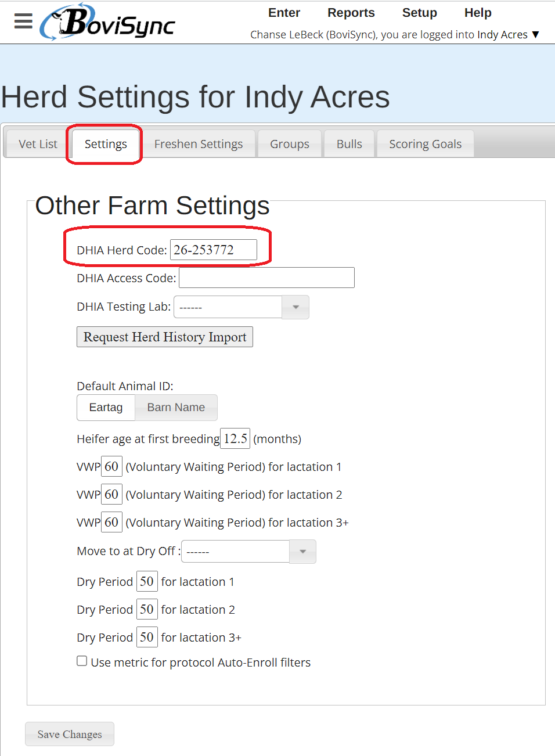Switch to the Vet List tab
This screenshot has height=756, width=555.
point(38,144)
